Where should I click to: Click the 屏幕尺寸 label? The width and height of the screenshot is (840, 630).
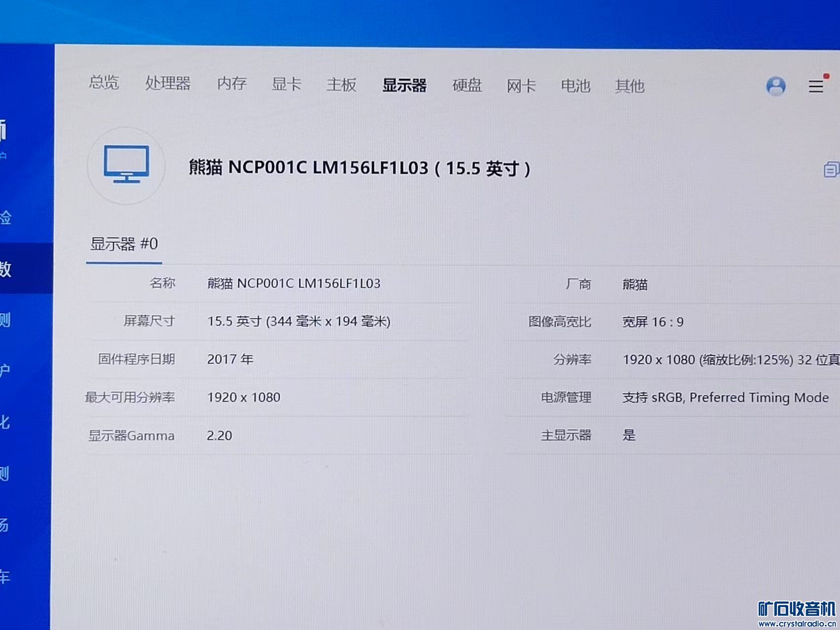149,321
